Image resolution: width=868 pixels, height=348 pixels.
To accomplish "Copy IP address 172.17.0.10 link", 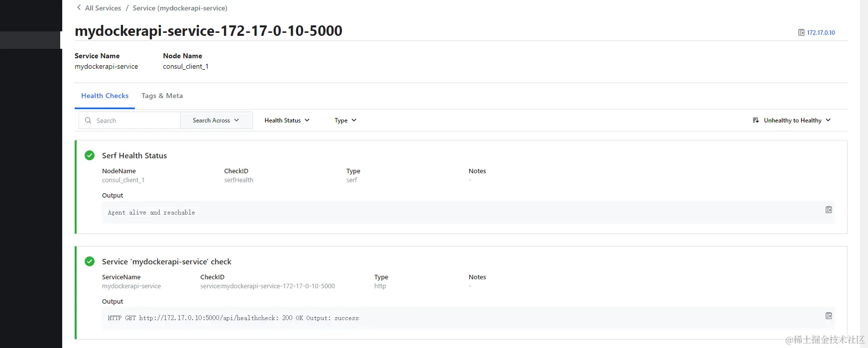I will point(821,33).
